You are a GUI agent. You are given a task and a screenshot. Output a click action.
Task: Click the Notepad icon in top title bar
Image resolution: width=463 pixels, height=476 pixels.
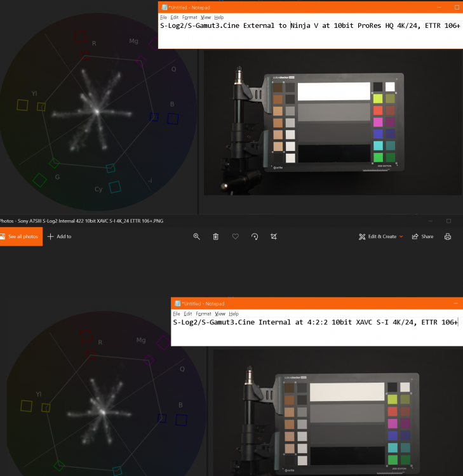[x=164, y=8]
